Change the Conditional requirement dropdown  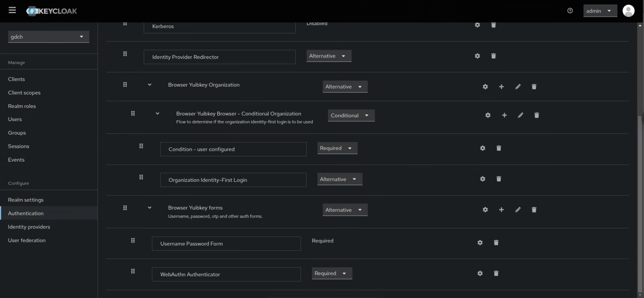351,115
